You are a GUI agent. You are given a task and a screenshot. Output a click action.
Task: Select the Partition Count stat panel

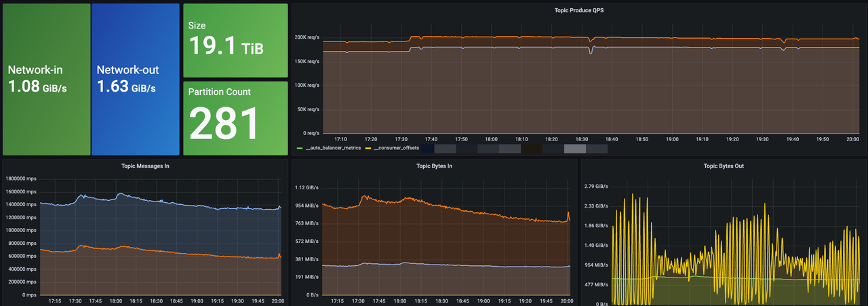pos(236,119)
